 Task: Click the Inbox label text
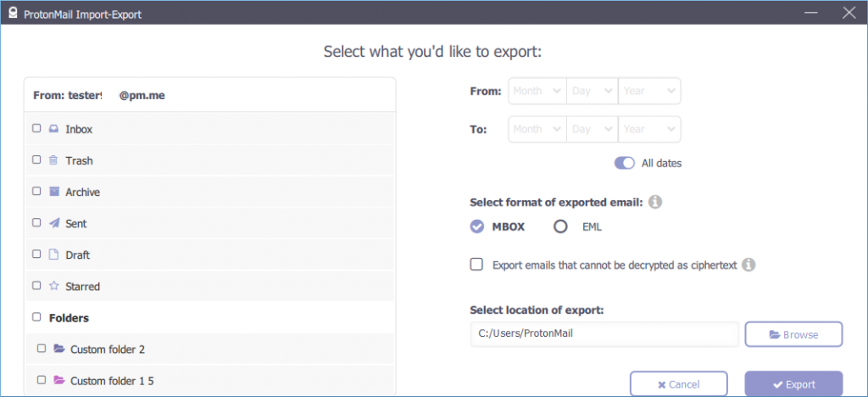(79, 129)
